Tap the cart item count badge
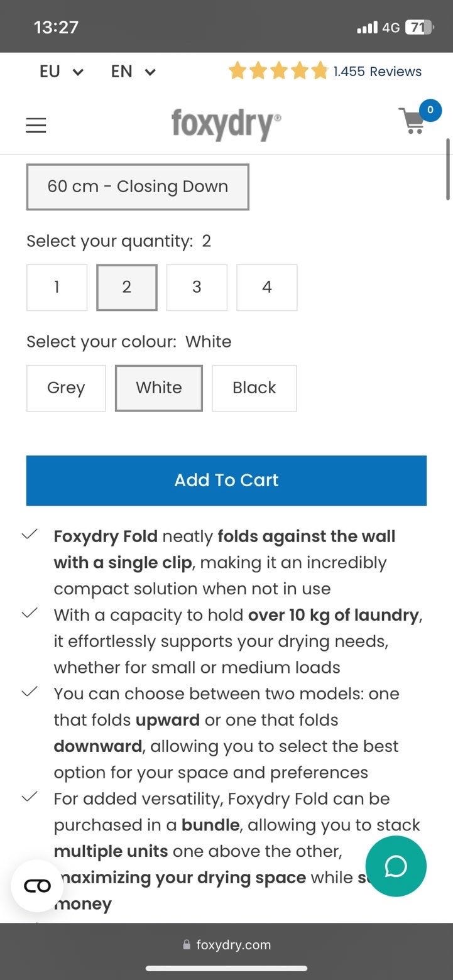This screenshot has height=980, width=453. coord(430,110)
